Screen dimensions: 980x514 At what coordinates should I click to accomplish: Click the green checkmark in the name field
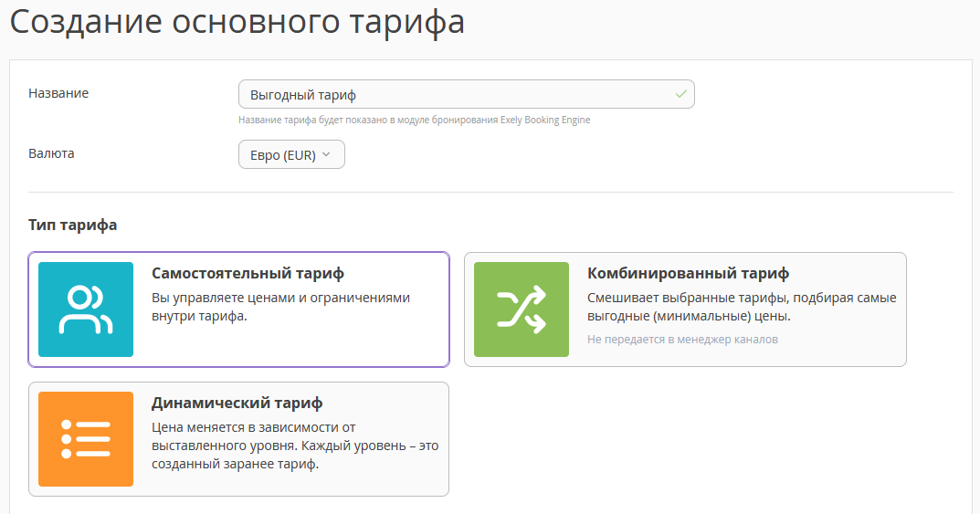[680, 94]
